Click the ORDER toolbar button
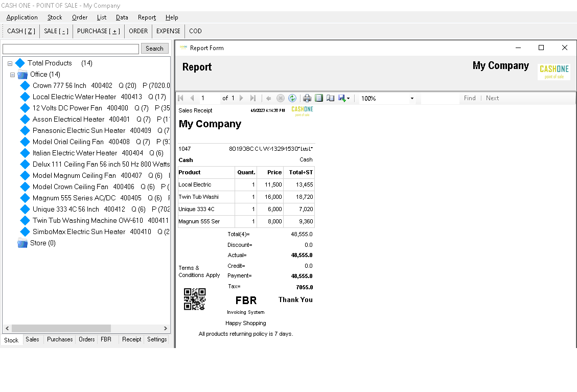 click(x=139, y=31)
